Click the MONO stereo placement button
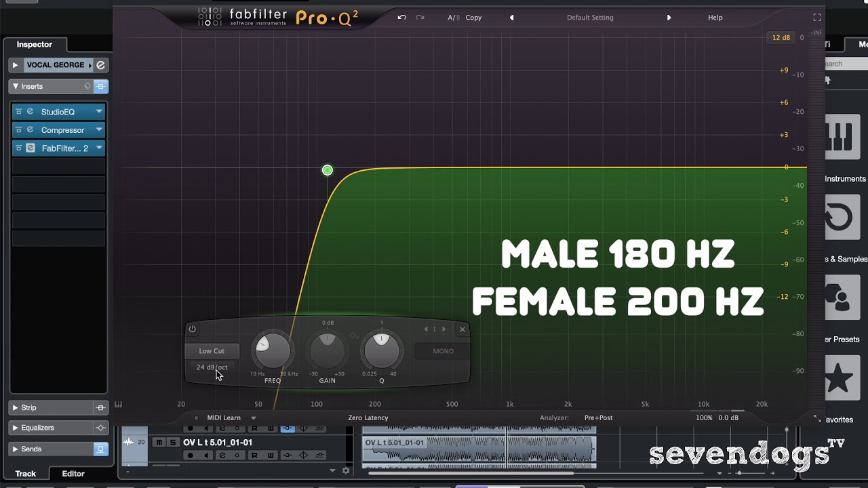Image resolution: width=868 pixels, height=488 pixels. coord(443,351)
